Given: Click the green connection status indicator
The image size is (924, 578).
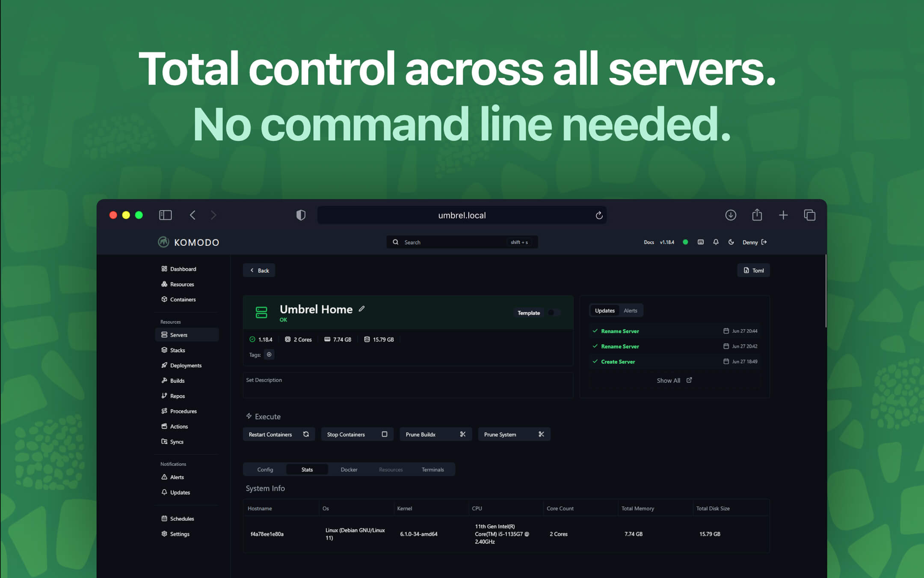Looking at the screenshot, I should tap(685, 242).
